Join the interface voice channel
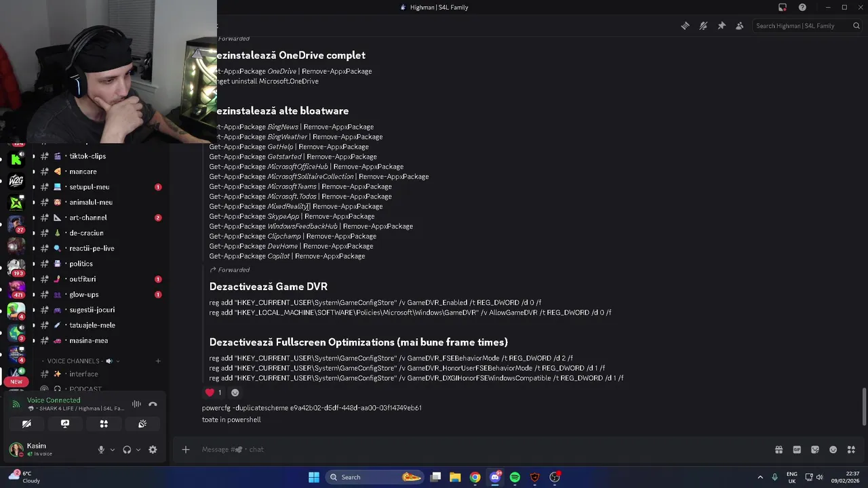 point(83,374)
